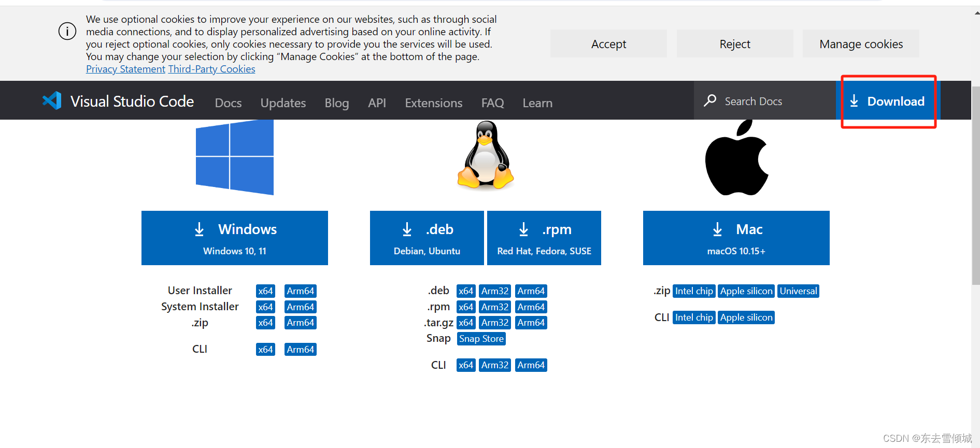
Task: Select Arm32 in Linux CLI row
Action: click(495, 365)
